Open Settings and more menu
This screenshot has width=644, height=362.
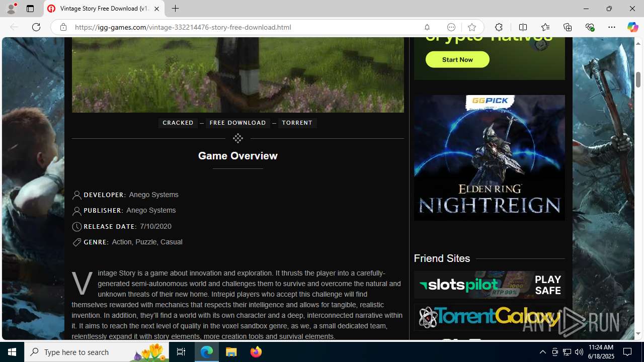click(611, 27)
